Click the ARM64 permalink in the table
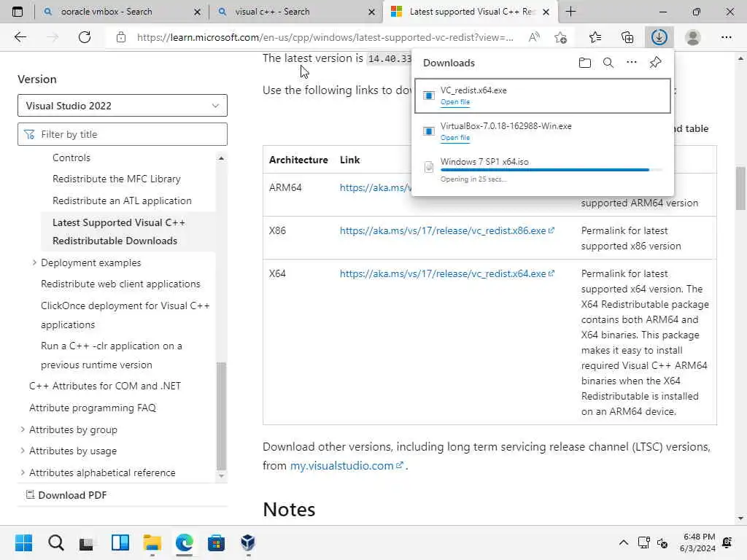747x560 pixels. (376, 187)
